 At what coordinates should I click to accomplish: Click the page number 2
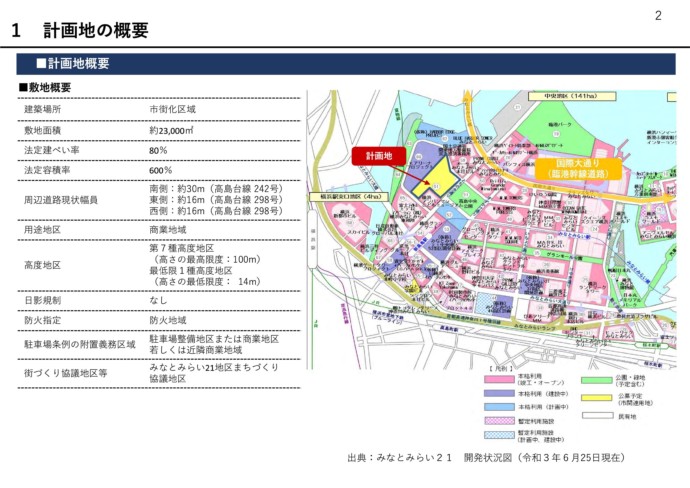coord(659,14)
